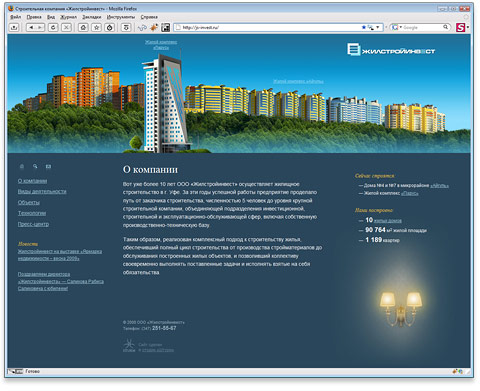
Task: Open the news link about the real estate fair
Action: (60, 255)
